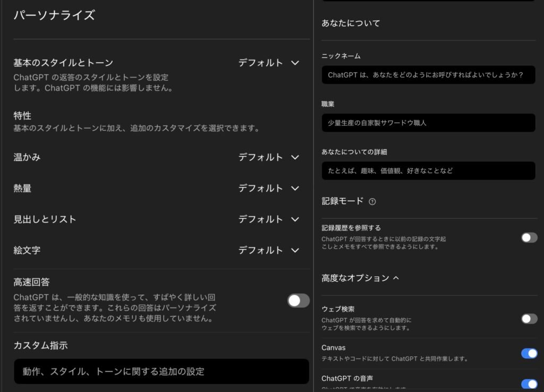Click the 特性 section label
The width and height of the screenshot is (544, 392).
[x=22, y=115]
